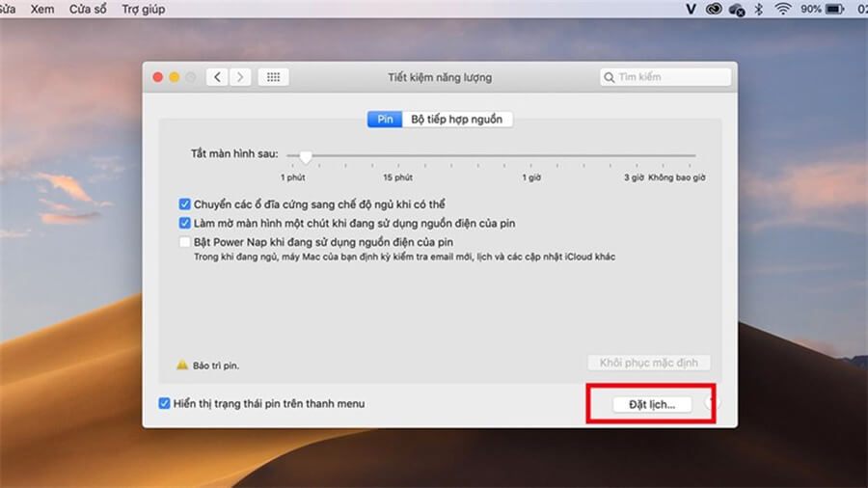Image resolution: width=868 pixels, height=488 pixels.
Task: Click the Đặt lịch... button
Action: tap(652, 404)
